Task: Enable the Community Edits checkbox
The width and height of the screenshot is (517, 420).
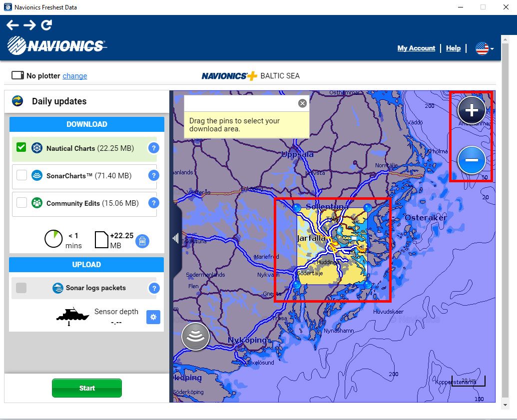Action: [x=22, y=202]
